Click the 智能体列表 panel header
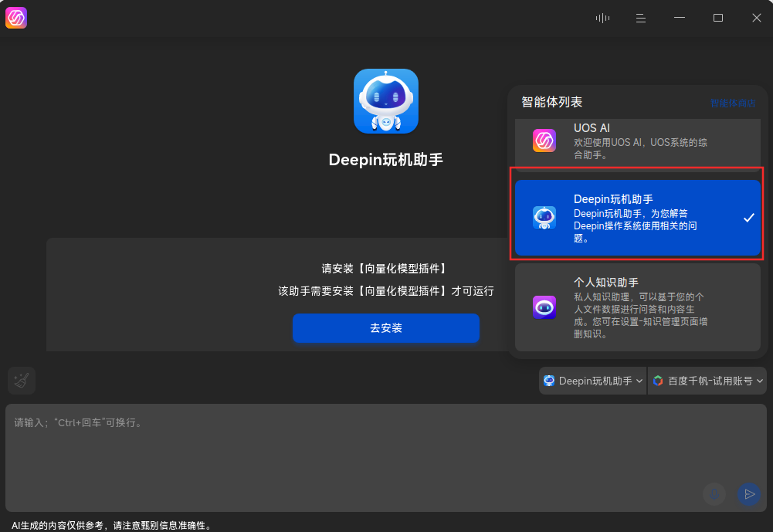 [551, 101]
